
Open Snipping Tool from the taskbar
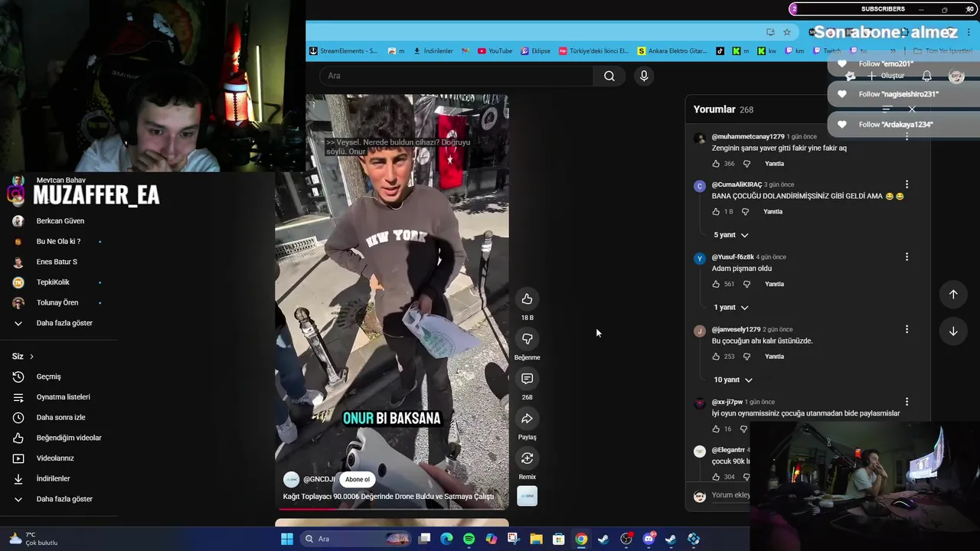(513, 539)
